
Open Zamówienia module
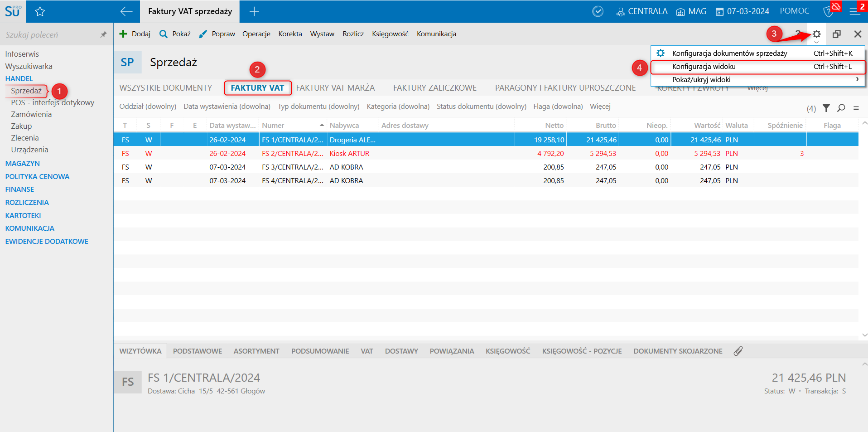point(31,114)
